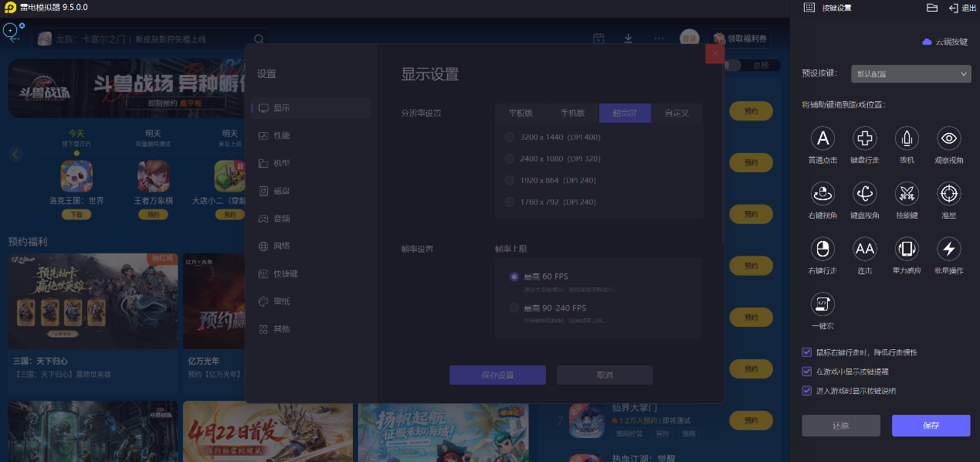Click 取消 button in settings dialog
Viewport: 980px width, 462px height.
pyautogui.click(x=605, y=375)
